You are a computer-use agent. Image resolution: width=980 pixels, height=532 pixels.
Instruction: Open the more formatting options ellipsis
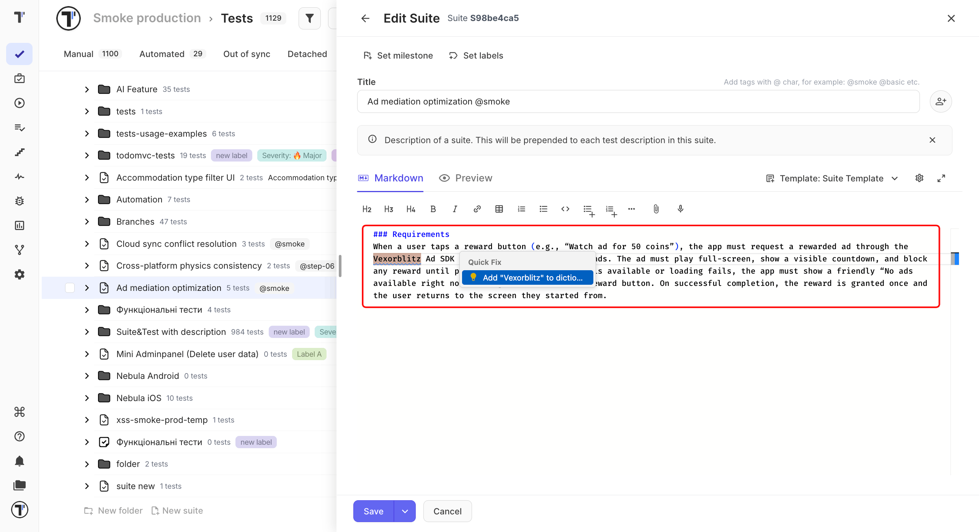click(x=632, y=209)
